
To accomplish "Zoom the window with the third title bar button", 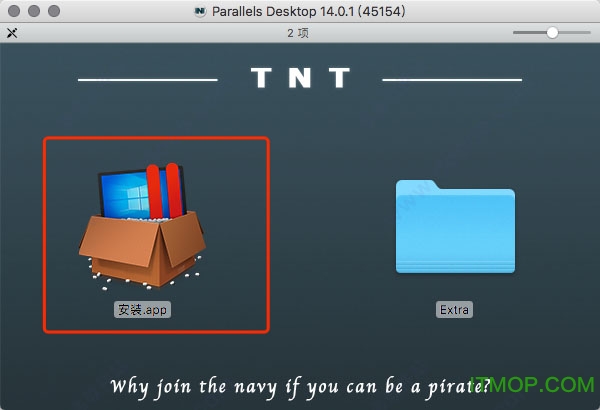I will tap(54, 11).
